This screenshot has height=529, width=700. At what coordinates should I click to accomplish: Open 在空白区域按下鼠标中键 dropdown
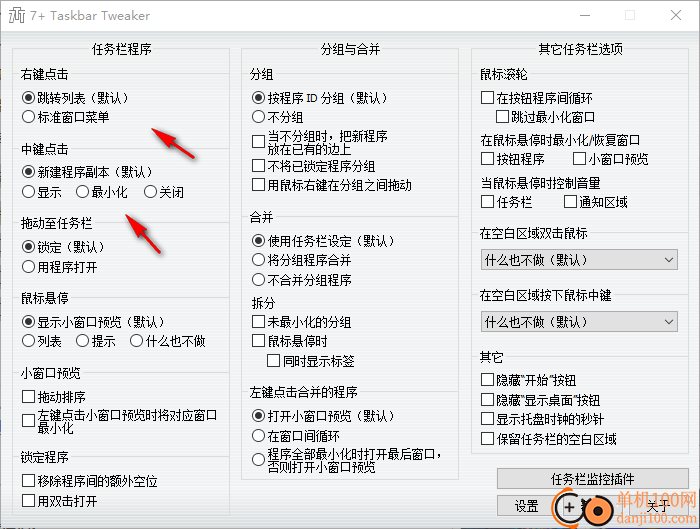tap(579, 322)
